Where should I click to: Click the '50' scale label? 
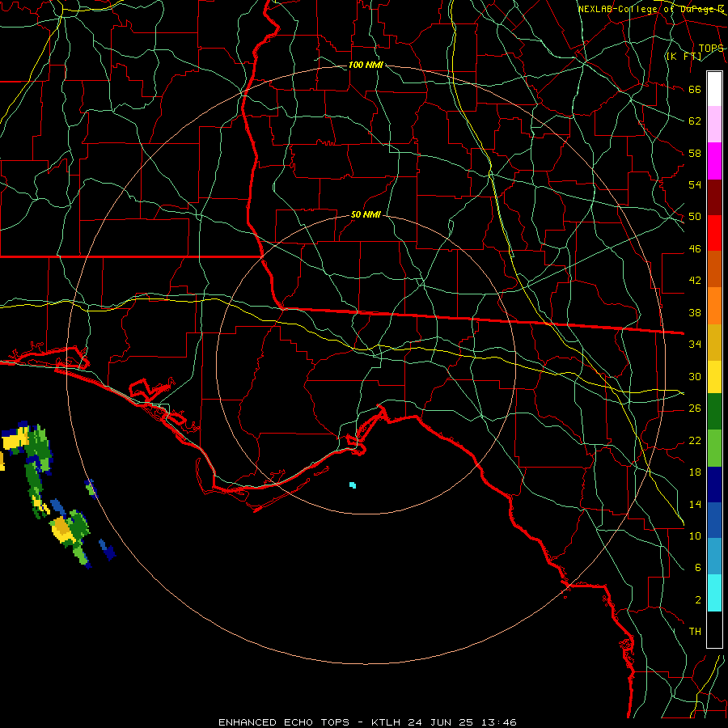coord(695,217)
